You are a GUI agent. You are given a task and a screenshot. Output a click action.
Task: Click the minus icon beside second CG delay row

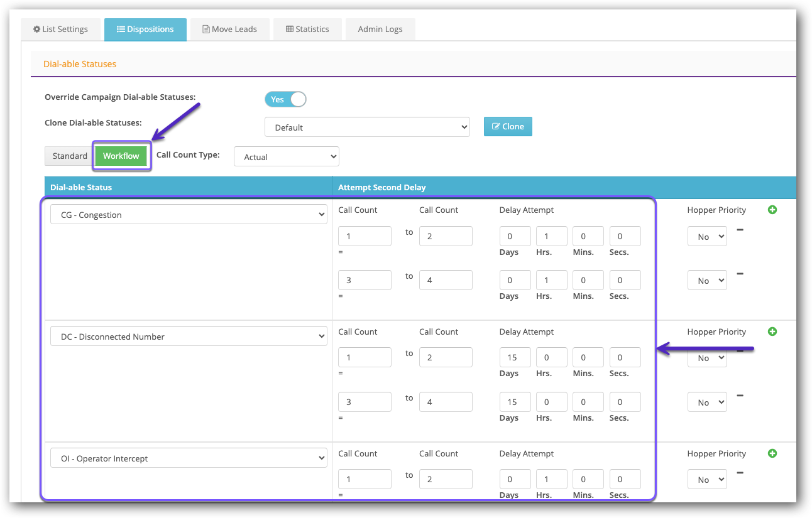(x=740, y=273)
